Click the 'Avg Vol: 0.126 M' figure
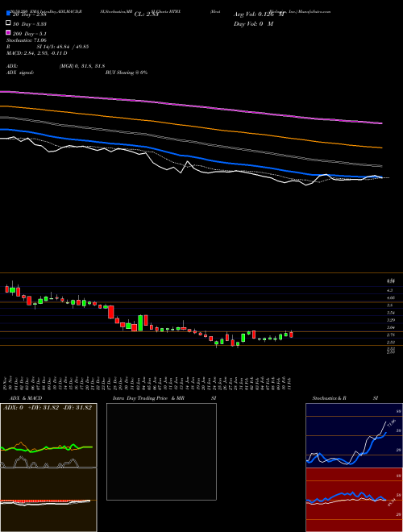Image resolution: width=403 pixels, height=532 pixels. tap(260, 15)
